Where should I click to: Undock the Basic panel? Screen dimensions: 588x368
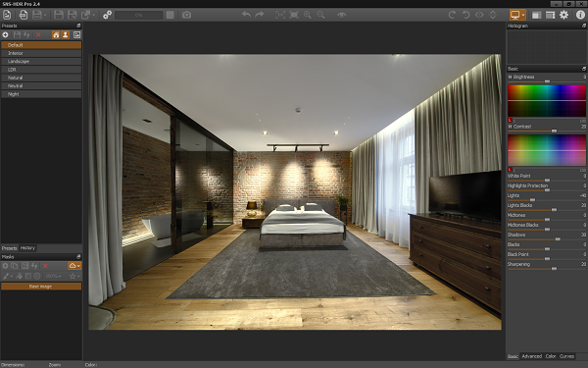[584, 69]
